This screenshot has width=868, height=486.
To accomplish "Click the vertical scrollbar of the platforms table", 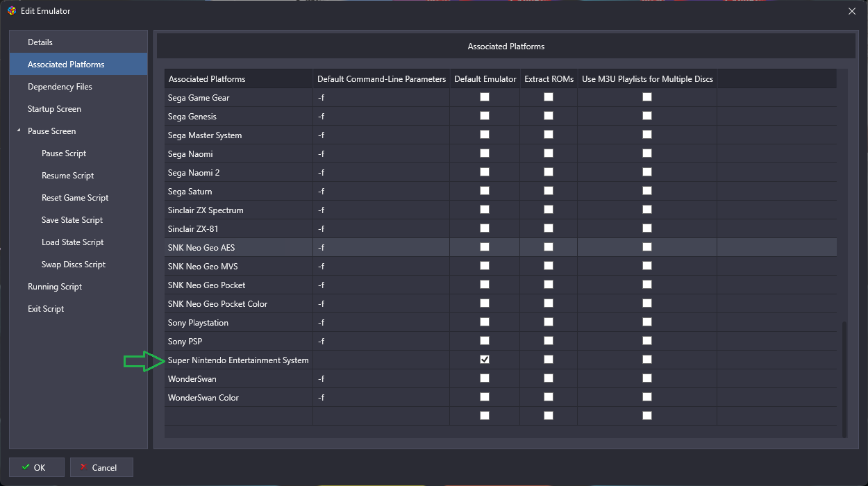I will [x=844, y=378].
